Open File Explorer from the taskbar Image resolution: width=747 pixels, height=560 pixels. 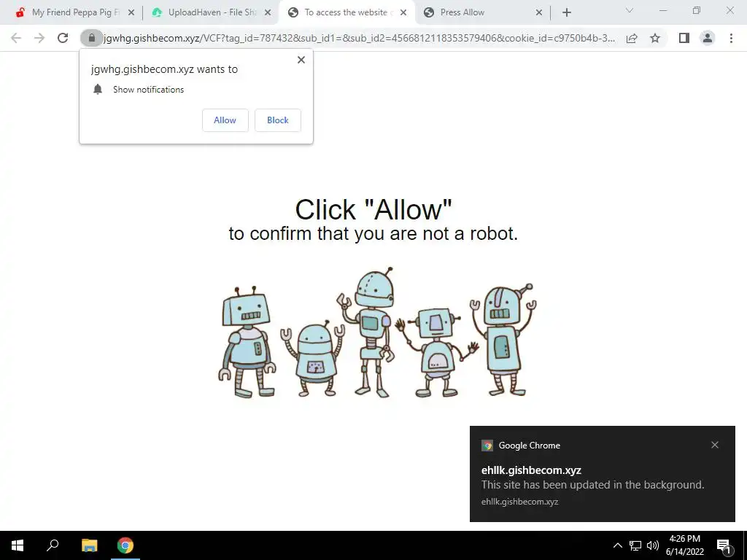coord(89,545)
